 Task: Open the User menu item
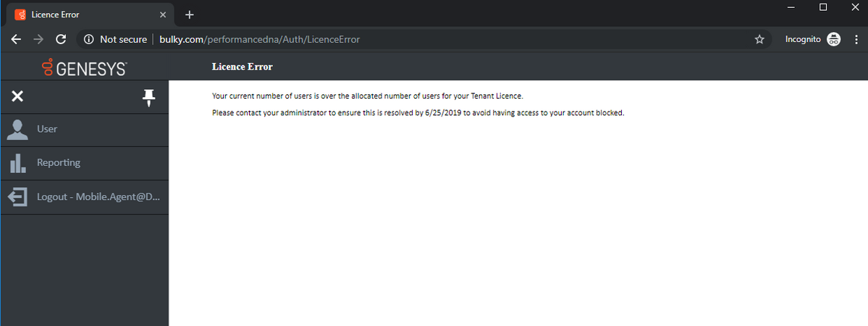pyautogui.click(x=85, y=130)
